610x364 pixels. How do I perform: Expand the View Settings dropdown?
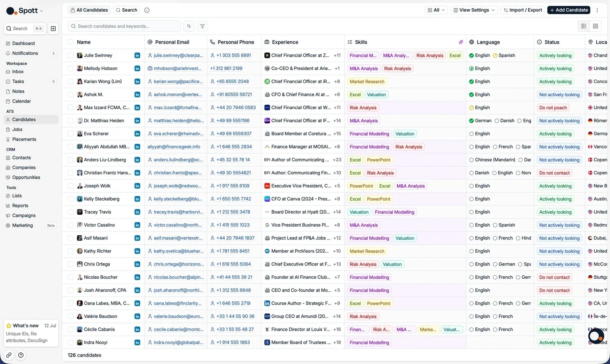click(474, 10)
